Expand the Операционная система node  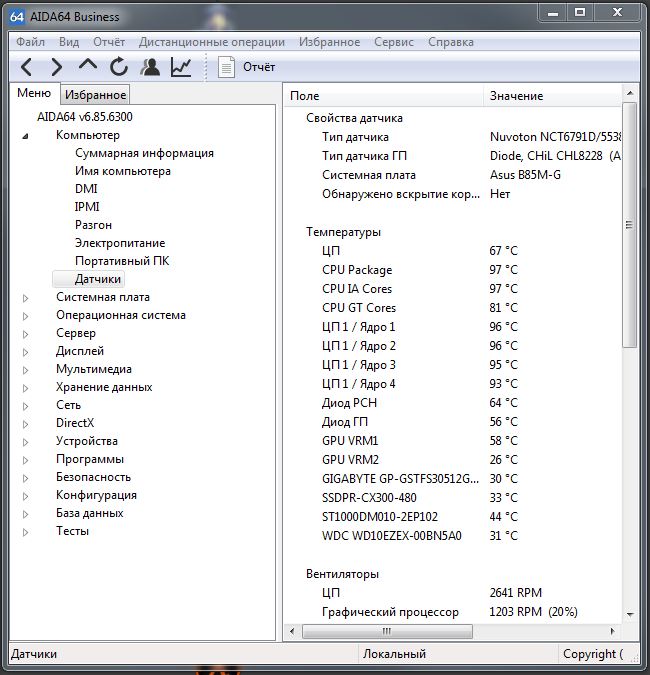[x=25, y=316]
